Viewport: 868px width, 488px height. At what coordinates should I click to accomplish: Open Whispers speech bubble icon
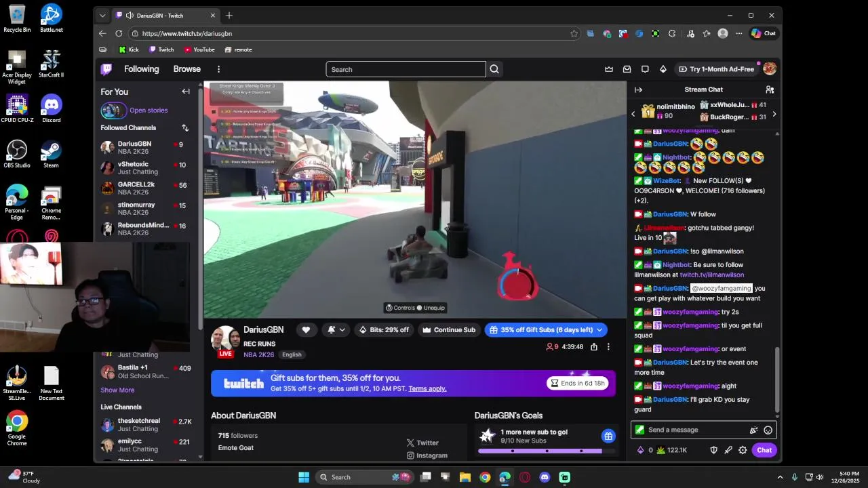645,69
